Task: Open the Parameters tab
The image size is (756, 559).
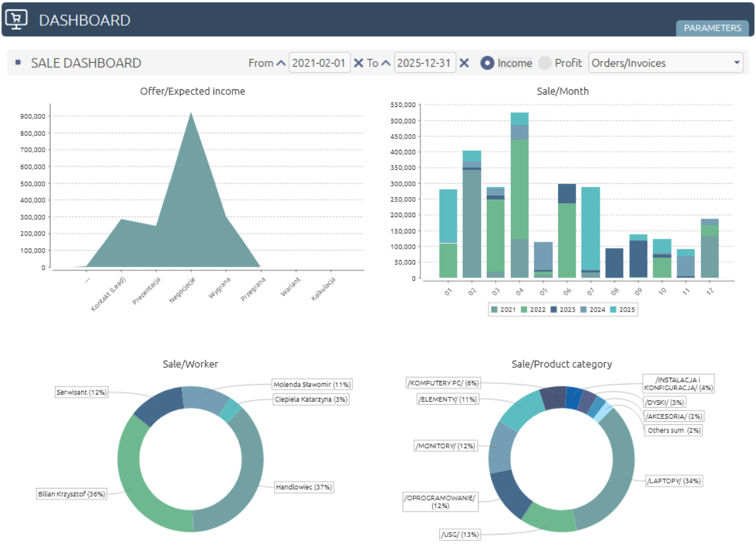Action: 712,28
